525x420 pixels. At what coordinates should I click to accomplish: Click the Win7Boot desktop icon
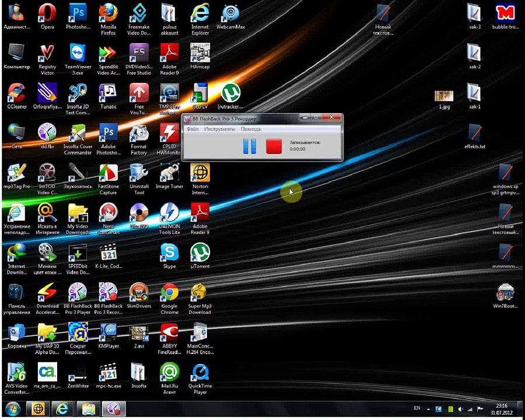[505, 296]
